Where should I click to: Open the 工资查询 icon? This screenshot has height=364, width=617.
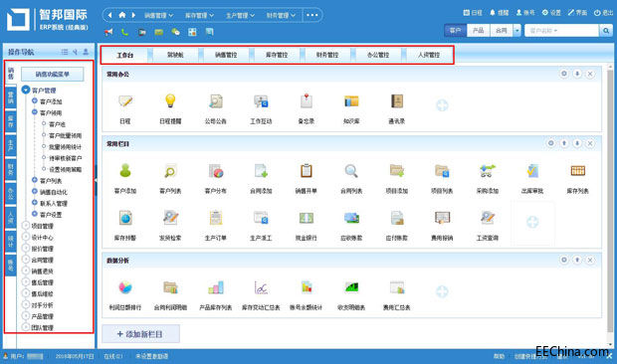pyautogui.click(x=488, y=218)
